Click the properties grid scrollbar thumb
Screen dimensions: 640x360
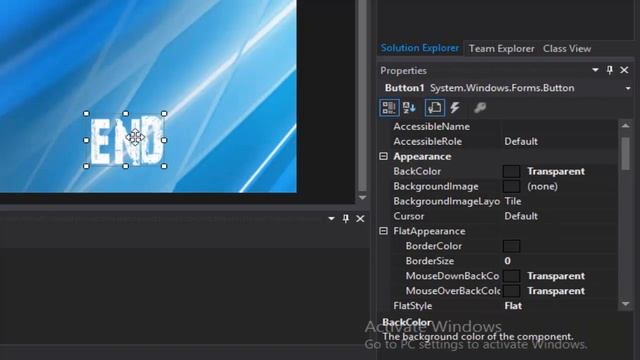coord(625,153)
